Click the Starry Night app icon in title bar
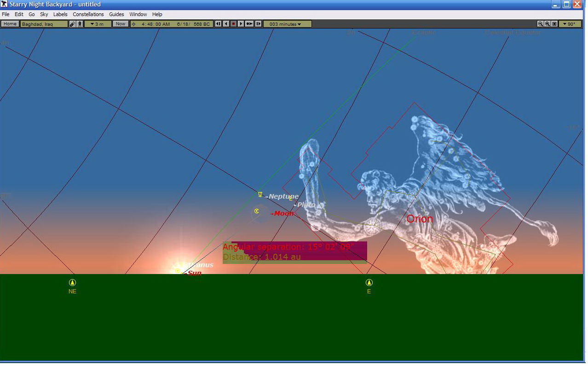Image resolution: width=588 pixels, height=366 pixels. (x=4, y=4)
